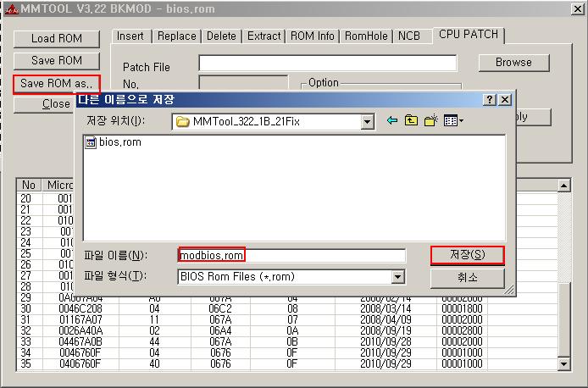The image size is (588, 388).
Task: Go back using the green arrow icon
Action: (392, 120)
